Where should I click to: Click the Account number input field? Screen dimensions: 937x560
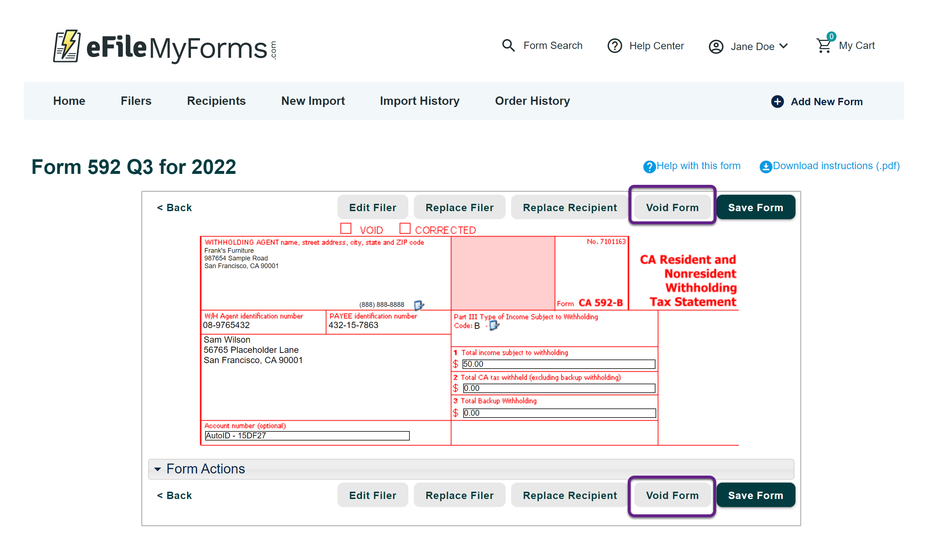coord(307,435)
